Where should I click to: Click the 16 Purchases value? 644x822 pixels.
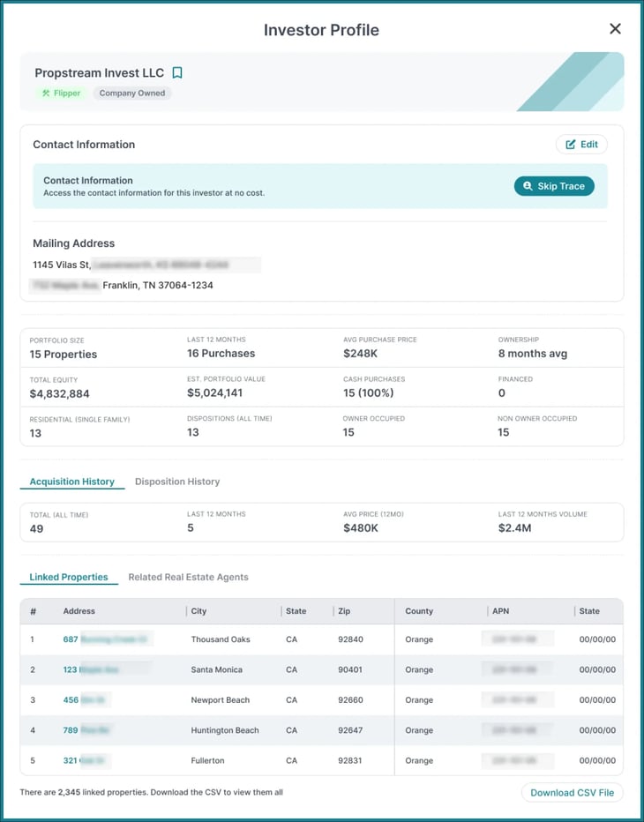point(221,354)
